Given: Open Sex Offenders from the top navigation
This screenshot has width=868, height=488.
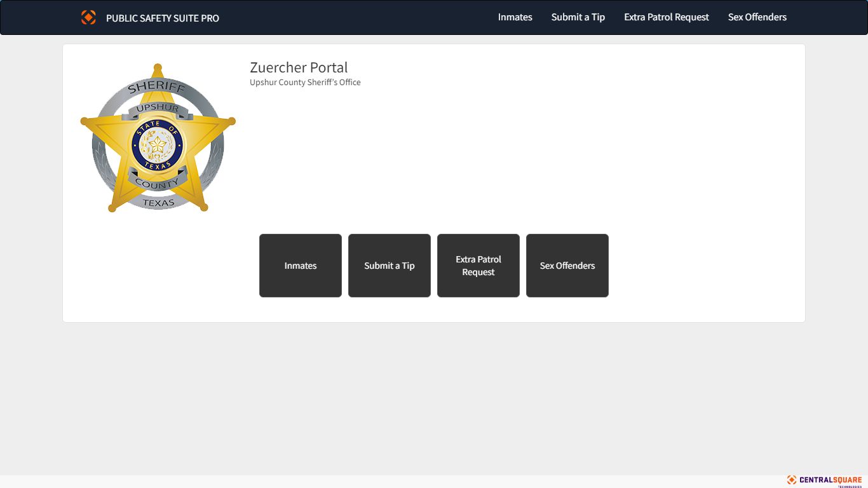Looking at the screenshot, I should point(757,17).
